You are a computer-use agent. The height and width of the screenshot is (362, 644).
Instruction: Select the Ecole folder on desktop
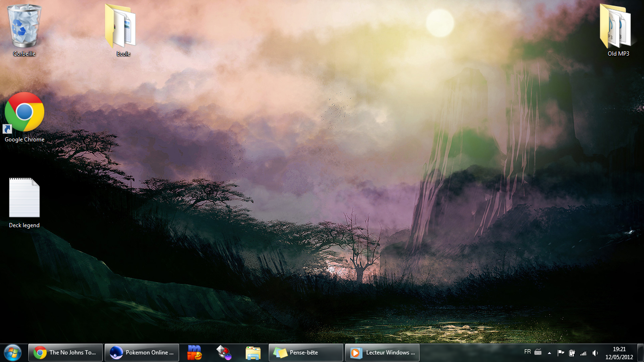pos(121,25)
